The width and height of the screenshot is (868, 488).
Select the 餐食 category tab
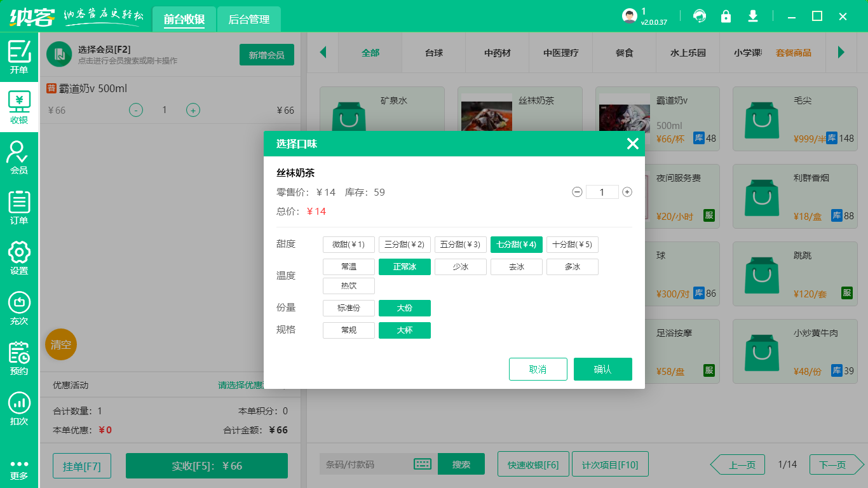pyautogui.click(x=625, y=53)
